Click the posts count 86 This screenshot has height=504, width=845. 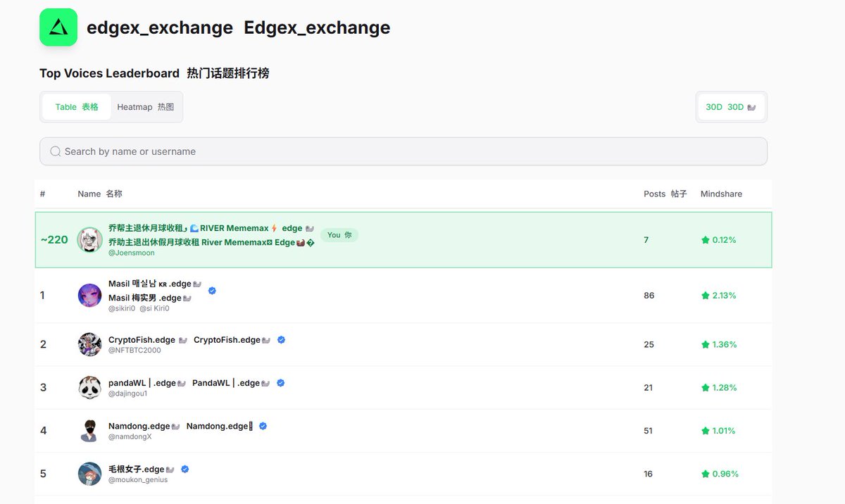[649, 296]
